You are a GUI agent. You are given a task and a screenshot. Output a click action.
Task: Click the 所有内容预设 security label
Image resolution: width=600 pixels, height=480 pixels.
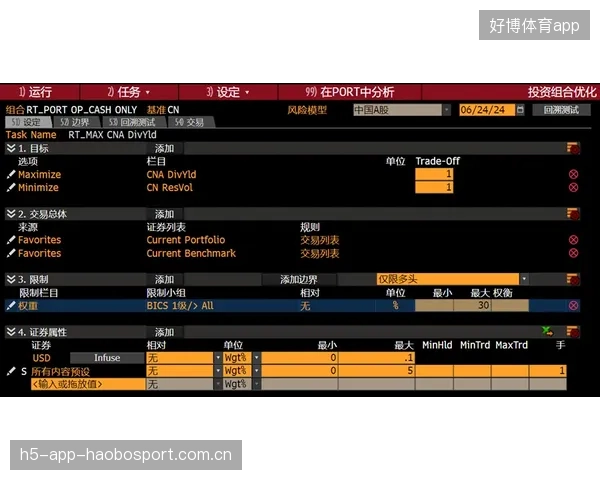pos(60,371)
